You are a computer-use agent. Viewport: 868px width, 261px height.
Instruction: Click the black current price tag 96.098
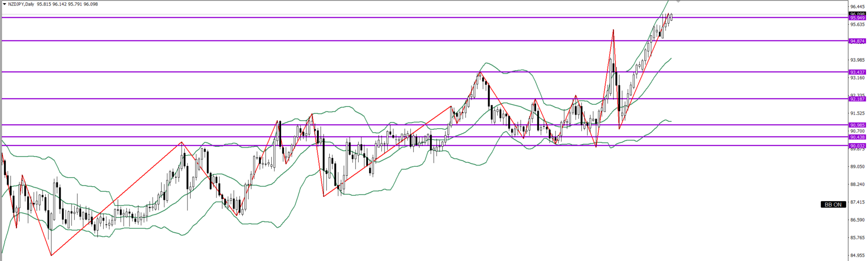(857, 14)
